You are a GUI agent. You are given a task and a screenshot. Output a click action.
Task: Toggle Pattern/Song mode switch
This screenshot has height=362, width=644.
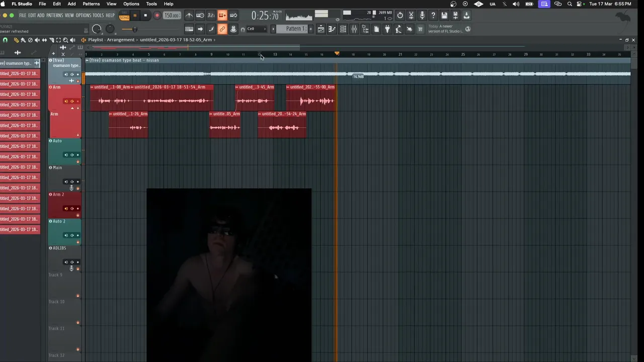point(124,16)
